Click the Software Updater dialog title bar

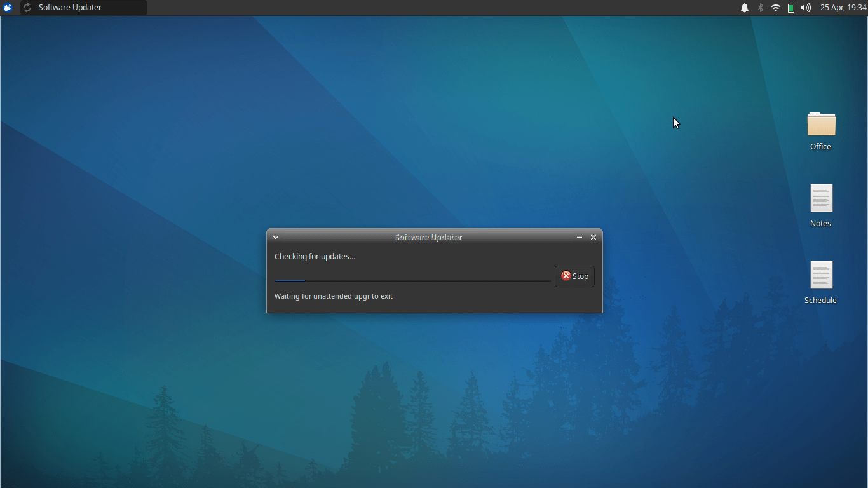pyautogui.click(x=428, y=237)
